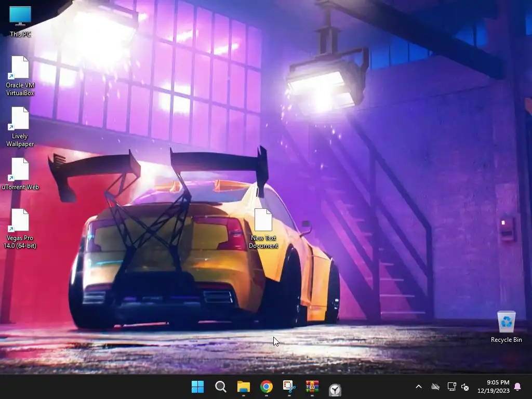Screen dimensions: 532x399
Task: Open network status tray icon
Action: tap(451, 387)
